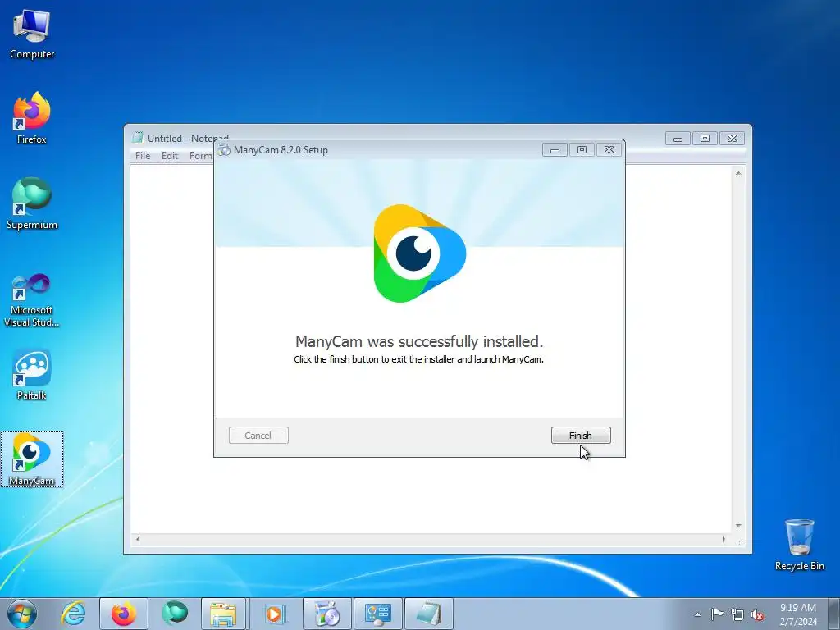Close the ManyCam 8.2.0 Setup window

[x=609, y=150]
